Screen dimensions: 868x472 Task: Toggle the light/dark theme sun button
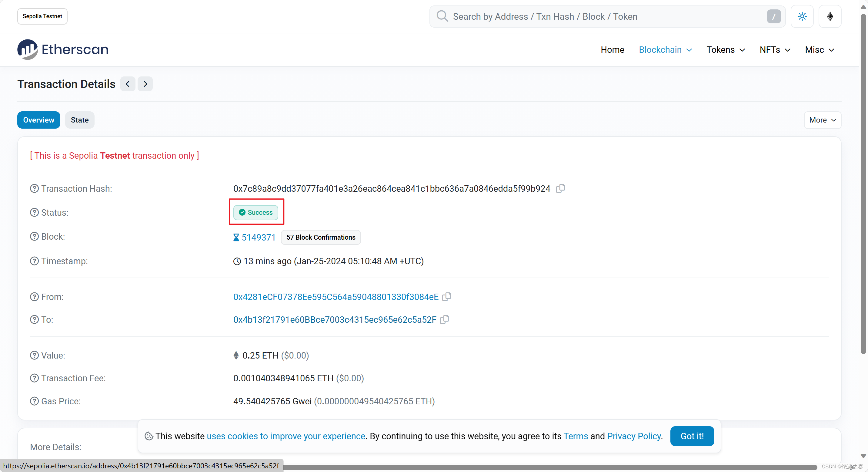click(x=802, y=16)
